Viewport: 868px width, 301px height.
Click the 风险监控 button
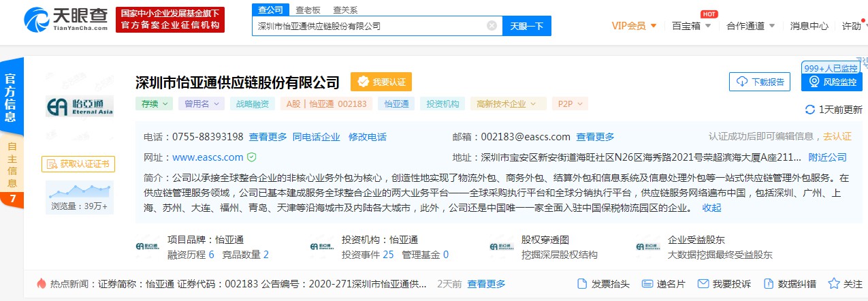[832, 82]
